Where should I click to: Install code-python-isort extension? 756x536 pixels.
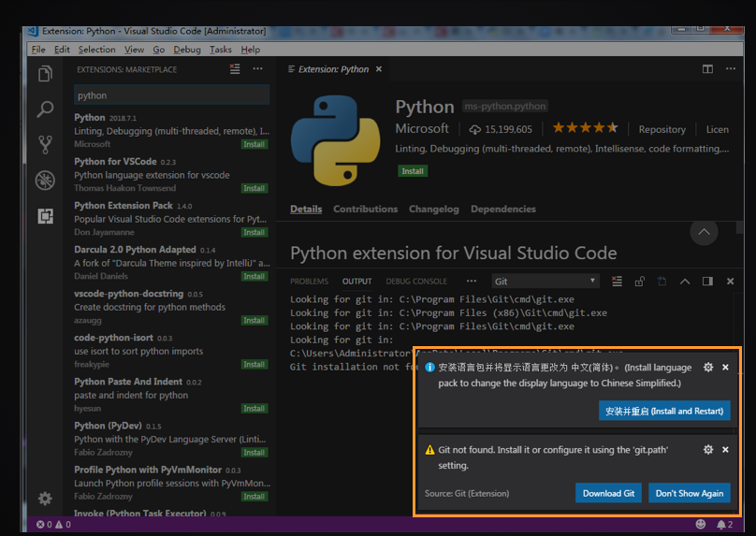pos(254,365)
